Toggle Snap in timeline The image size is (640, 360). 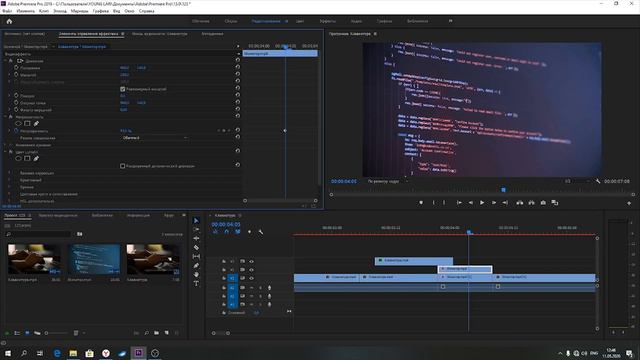coord(227,232)
